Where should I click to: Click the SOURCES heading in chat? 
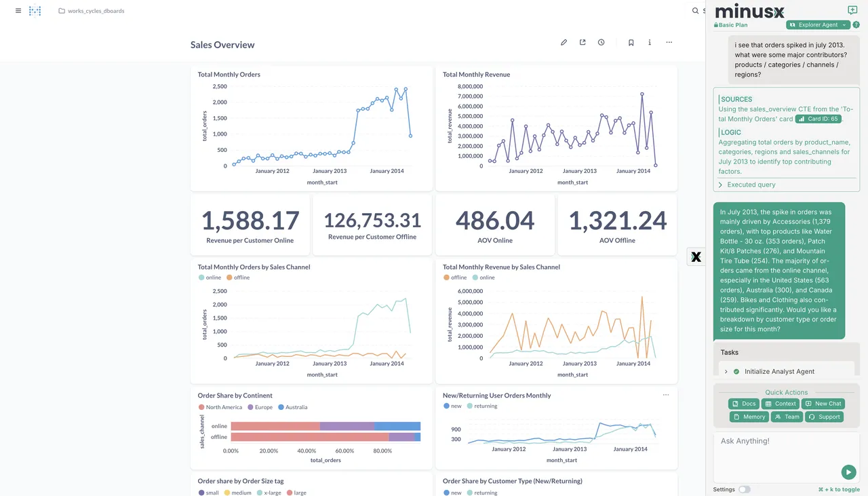[x=736, y=99]
